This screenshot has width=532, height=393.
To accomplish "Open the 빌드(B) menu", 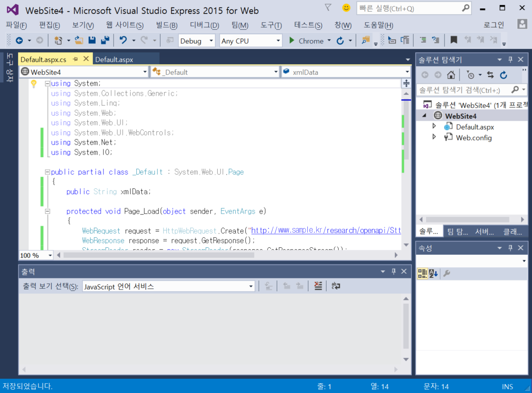I will [x=166, y=25].
